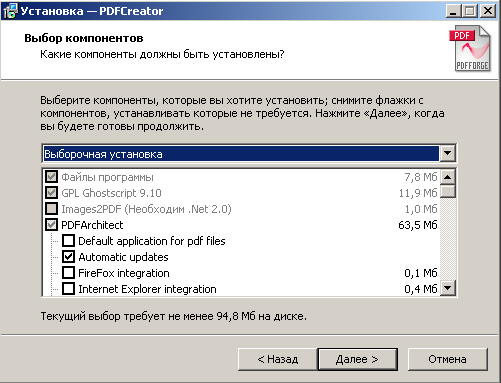Viewport: 501px width, 383px height.
Task: Cancel setup with Отмена button
Action: coord(447,359)
